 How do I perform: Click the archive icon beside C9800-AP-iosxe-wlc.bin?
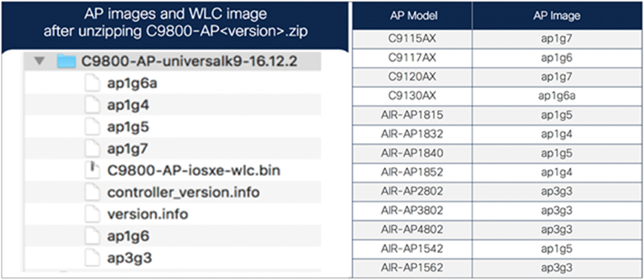(x=92, y=171)
